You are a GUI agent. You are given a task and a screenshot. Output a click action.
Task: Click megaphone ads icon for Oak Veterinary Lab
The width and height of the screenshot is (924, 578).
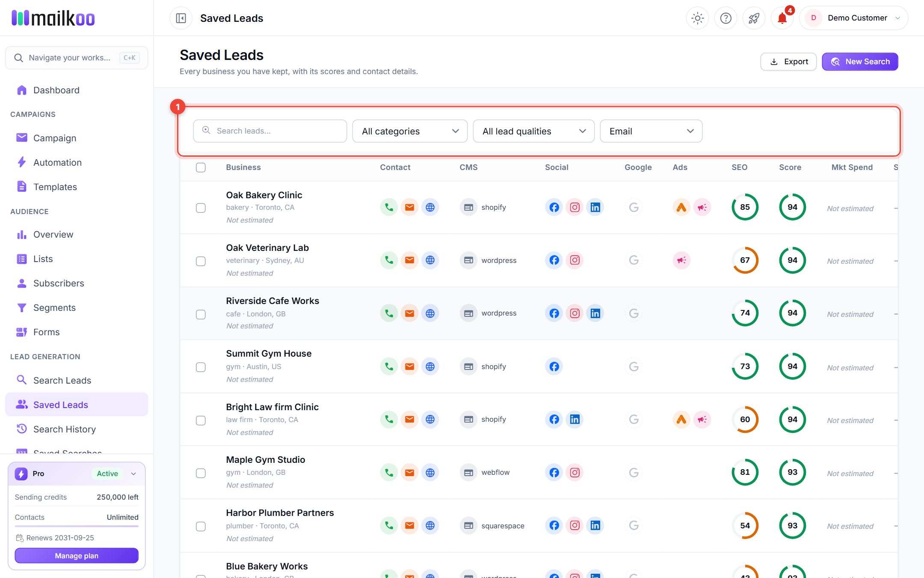tap(681, 260)
